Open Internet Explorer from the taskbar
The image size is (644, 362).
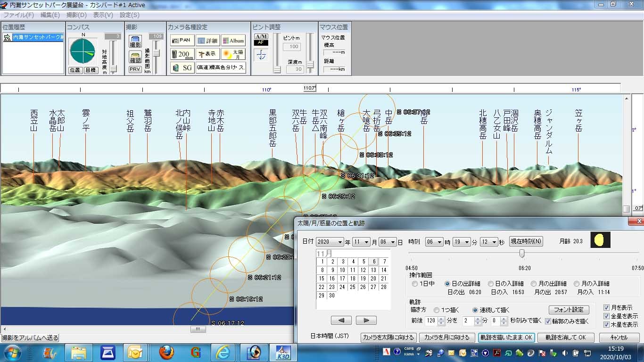[x=223, y=353]
